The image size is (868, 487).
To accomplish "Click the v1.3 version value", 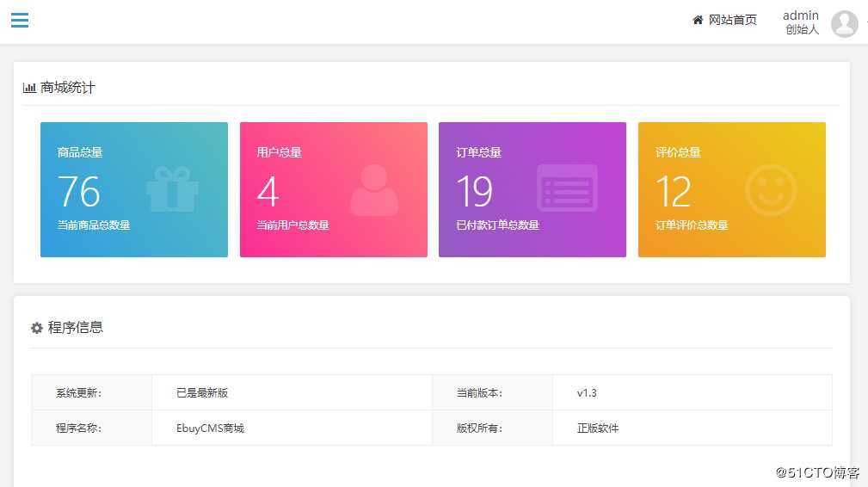I will click(x=587, y=393).
